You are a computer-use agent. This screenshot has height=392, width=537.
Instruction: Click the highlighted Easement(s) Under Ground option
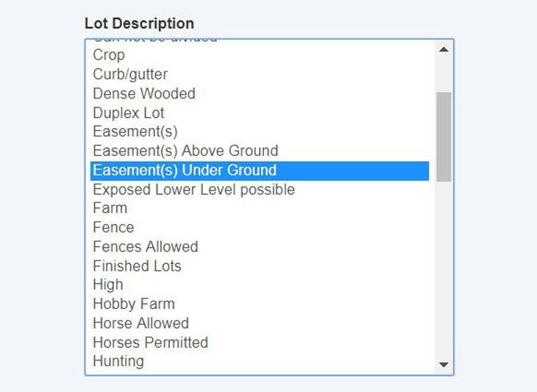tap(185, 171)
